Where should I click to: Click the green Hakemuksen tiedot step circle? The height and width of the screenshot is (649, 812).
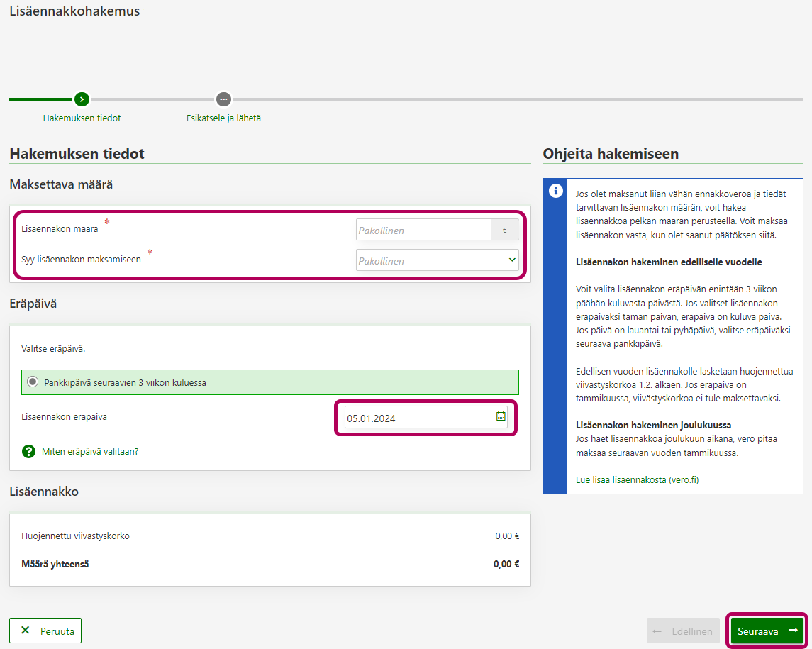coord(82,99)
